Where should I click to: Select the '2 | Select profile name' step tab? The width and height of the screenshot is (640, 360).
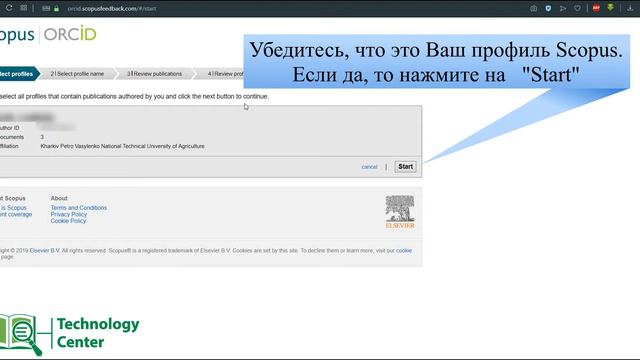point(78,74)
